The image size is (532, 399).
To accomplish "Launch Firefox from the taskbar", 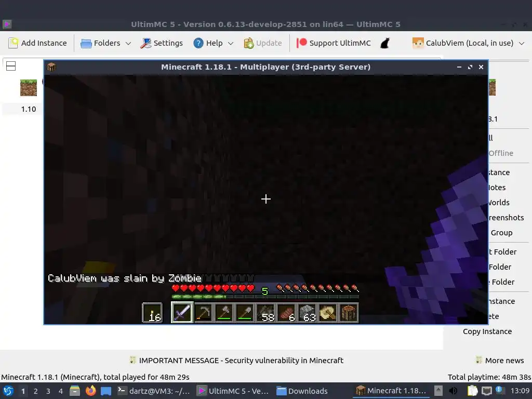I will click(90, 391).
